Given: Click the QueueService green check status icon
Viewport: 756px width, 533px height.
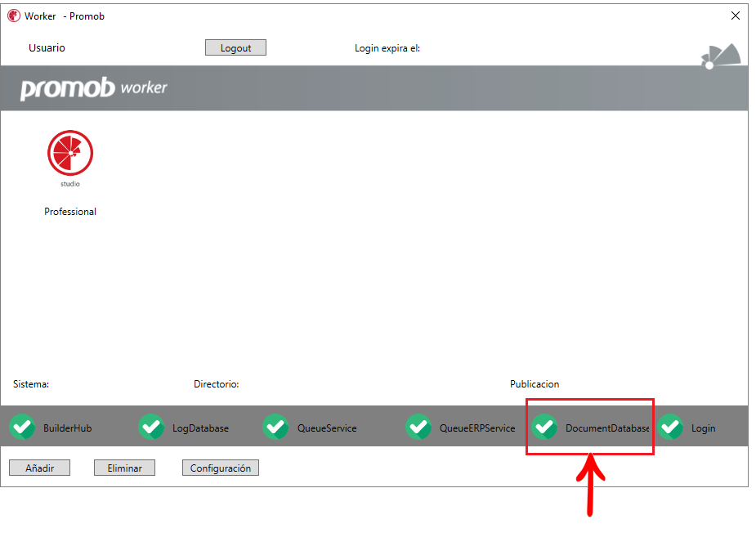Looking at the screenshot, I should (x=275, y=427).
